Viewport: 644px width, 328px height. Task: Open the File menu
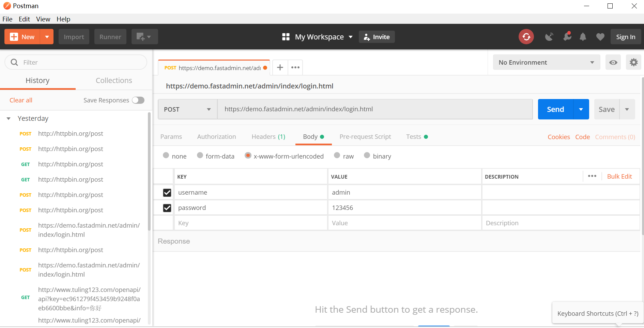7,19
